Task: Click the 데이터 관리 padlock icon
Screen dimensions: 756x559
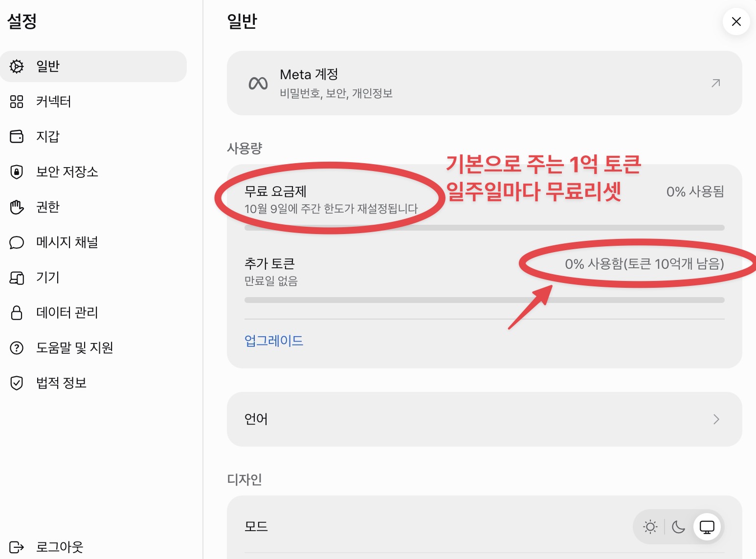Action: point(17,313)
